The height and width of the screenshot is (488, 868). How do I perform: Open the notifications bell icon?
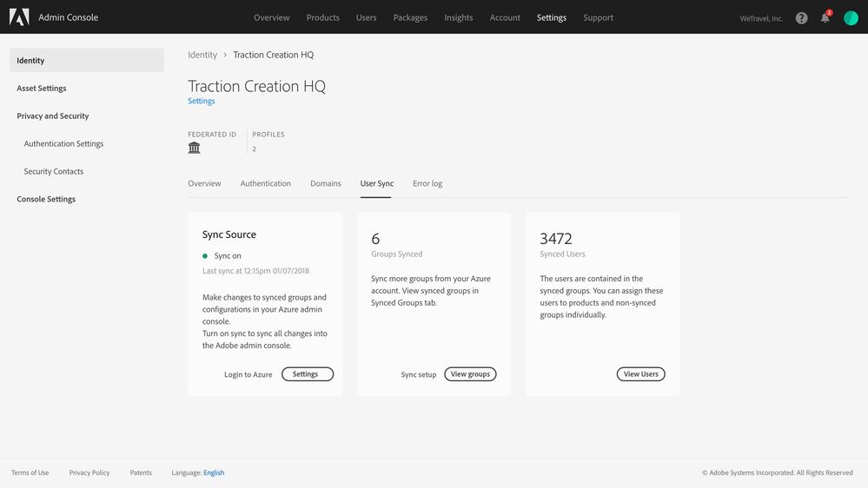tap(825, 17)
